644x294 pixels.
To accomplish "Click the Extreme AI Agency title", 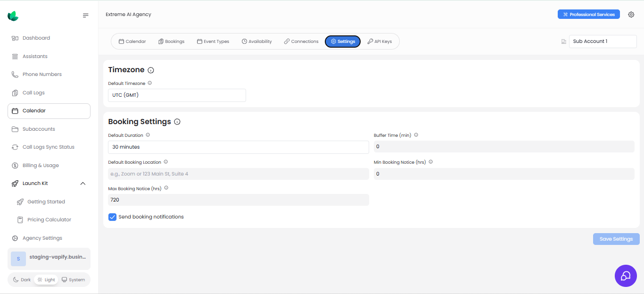I will (x=128, y=15).
